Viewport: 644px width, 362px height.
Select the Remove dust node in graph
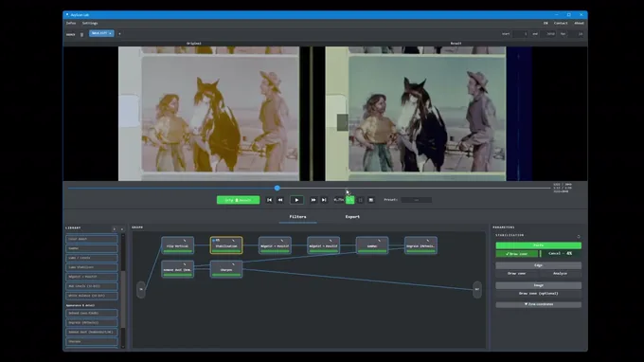pyautogui.click(x=177, y=269)
